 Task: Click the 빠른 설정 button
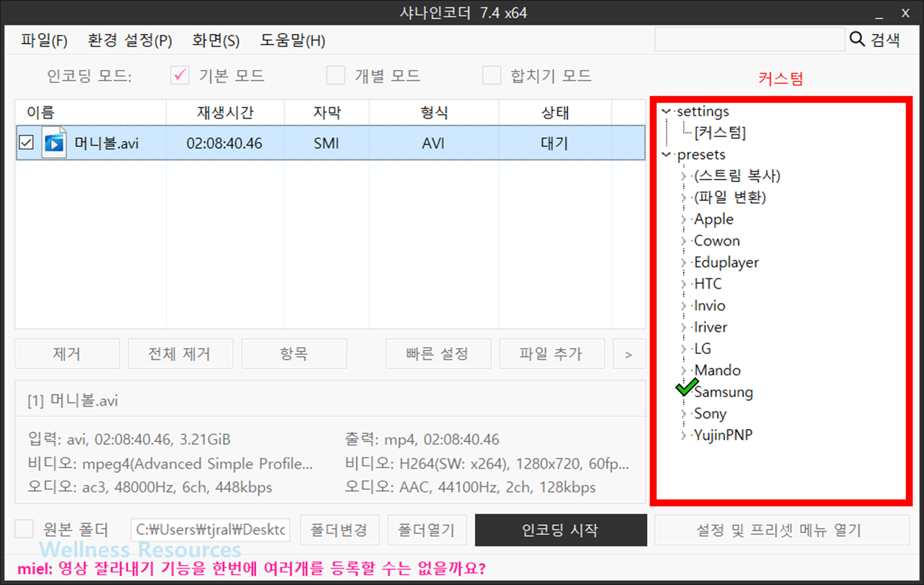[x=438, y=353]
